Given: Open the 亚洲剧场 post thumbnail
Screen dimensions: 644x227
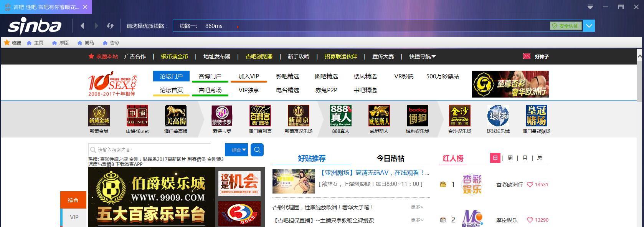Looking at the screenshot, I should tap(294, 181).
